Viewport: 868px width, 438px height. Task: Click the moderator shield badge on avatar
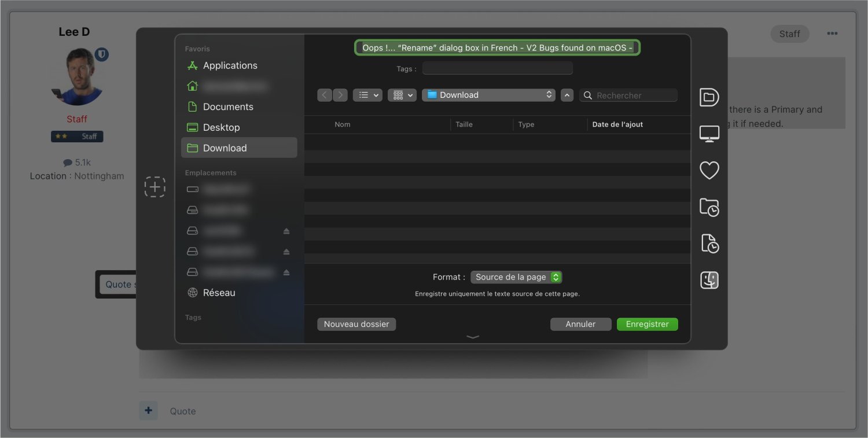click(x=102, y=54)
